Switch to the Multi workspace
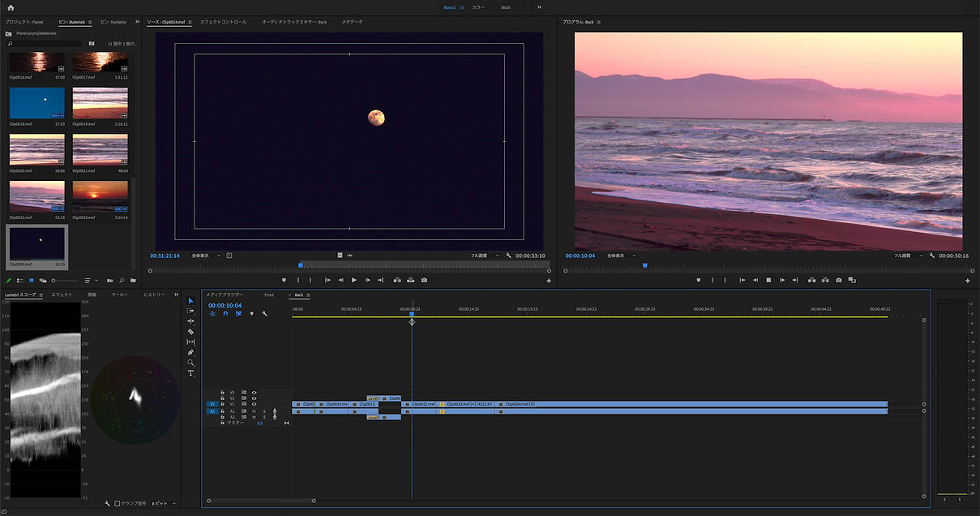This screenshot has width=980, height=516. 506,7
